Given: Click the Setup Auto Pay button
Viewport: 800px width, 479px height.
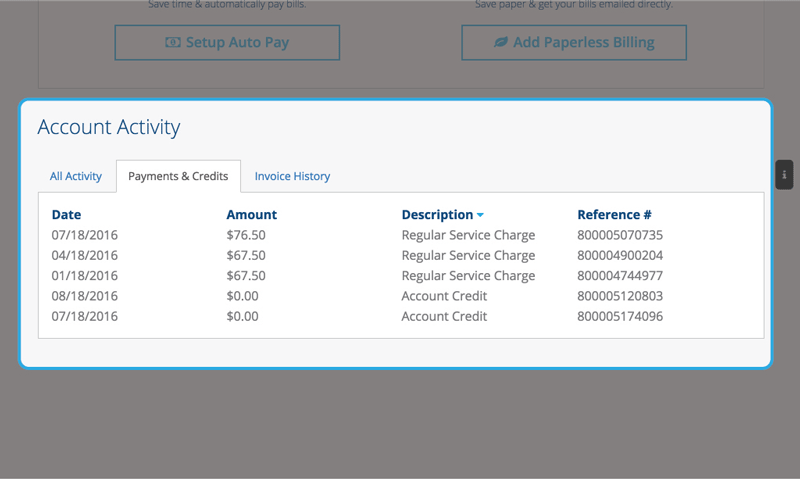Looking at the screenshot, I should pos(227,42).
